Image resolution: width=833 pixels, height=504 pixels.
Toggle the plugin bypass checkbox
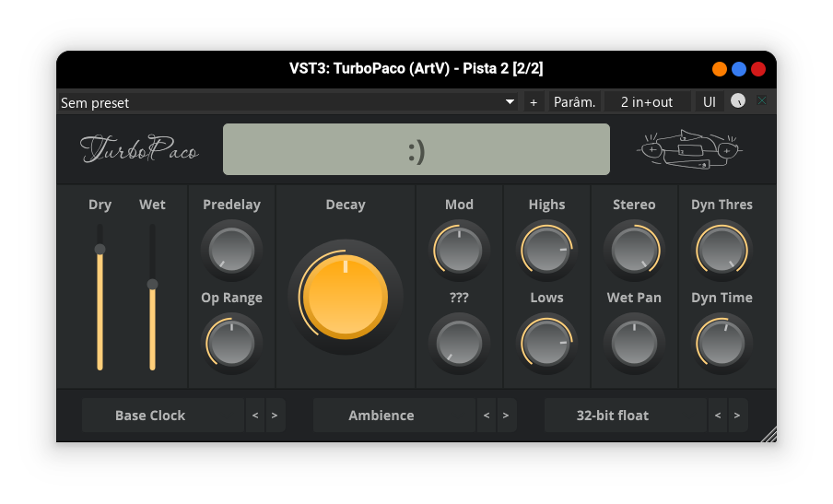(x=762, y=101)
